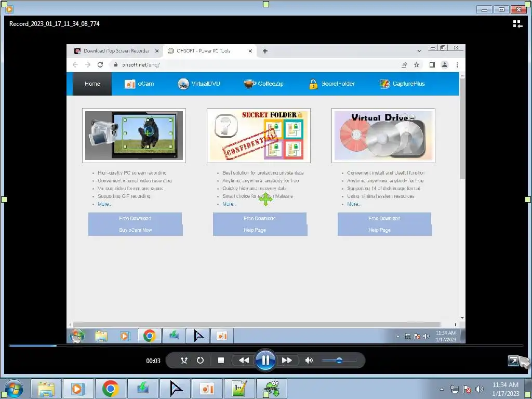The height and width of the screenshot is (399, 532).
Task: Toggle repeat playback in Media Player
Action: pos(200,361)
